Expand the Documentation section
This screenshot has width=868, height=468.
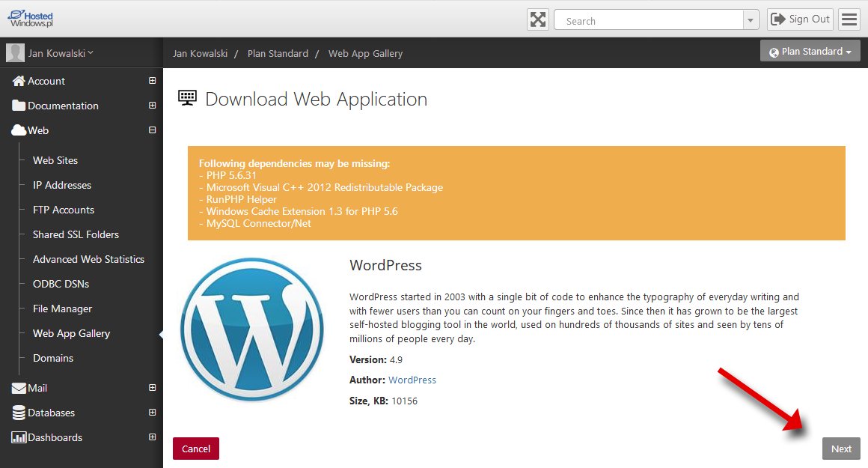point(152,106)
